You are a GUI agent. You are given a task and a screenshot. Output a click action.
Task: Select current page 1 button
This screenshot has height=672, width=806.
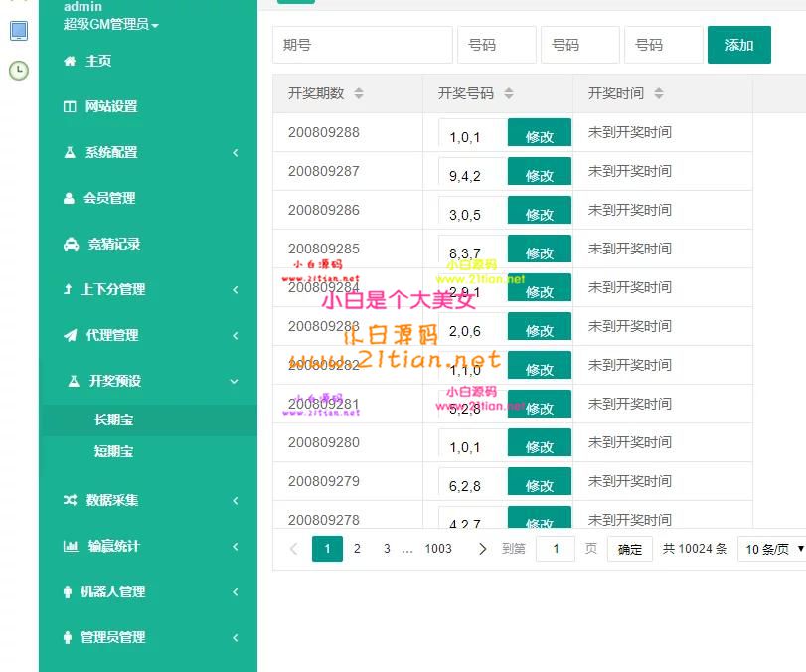[x=327, y=549]
